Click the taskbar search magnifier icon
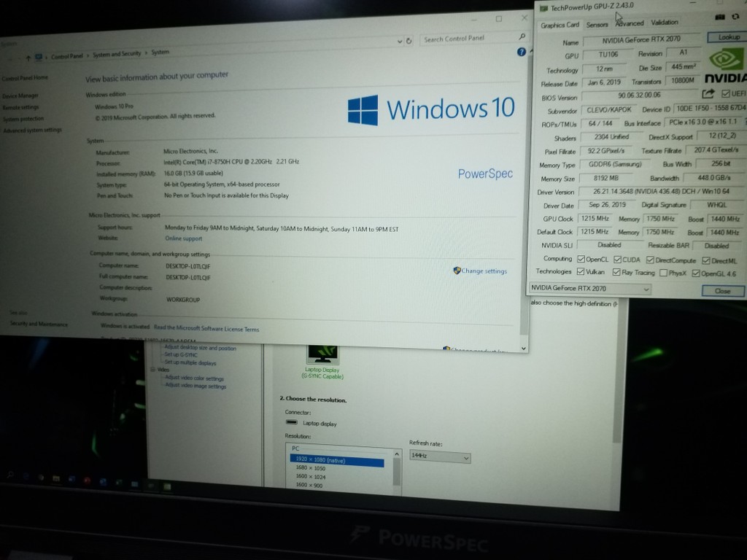 (x=10, y=475)
